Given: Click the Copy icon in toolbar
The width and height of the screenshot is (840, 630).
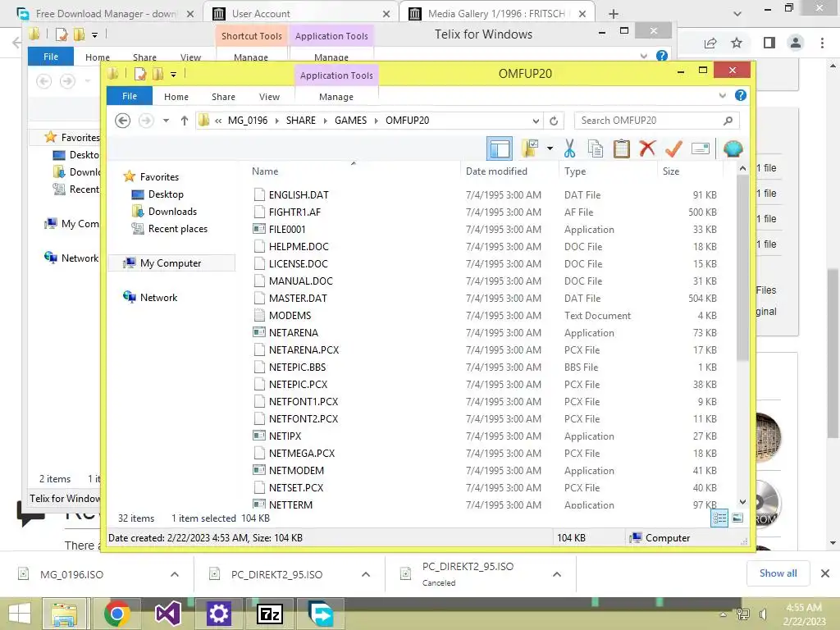Looking at the screenshot, I should [x=596, y=148].
